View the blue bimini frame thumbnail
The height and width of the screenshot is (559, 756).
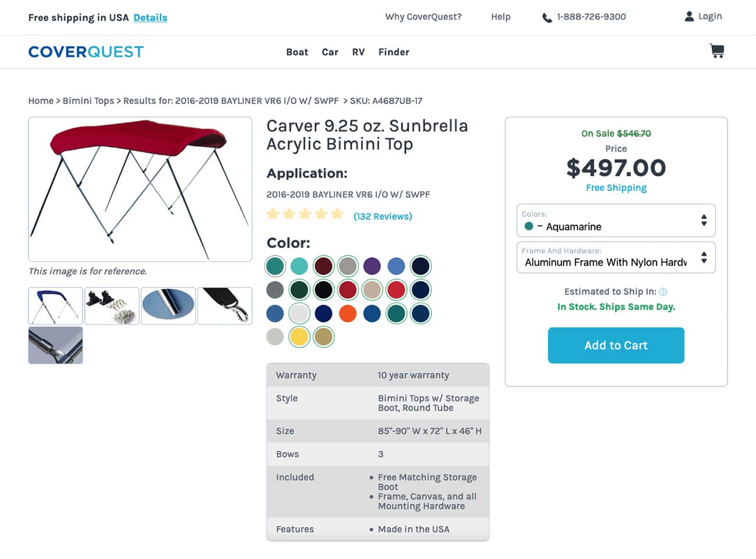55,306
